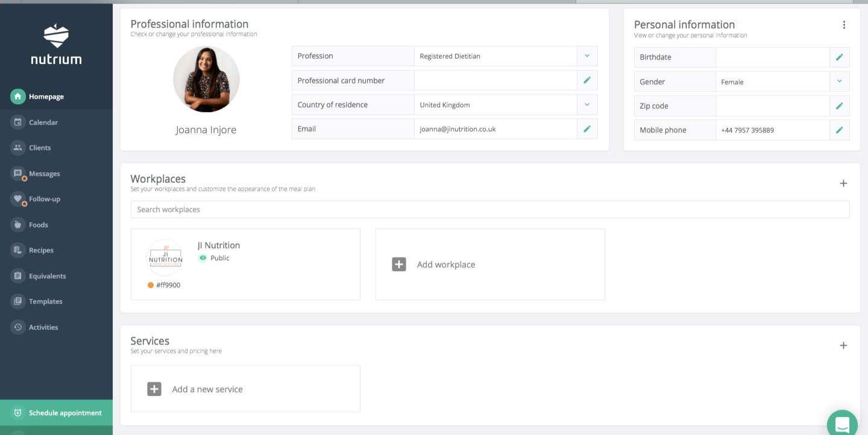Click the Templates icon in the sidebar
The height and width of the screenshot is (435, 868).
pos(18,301)
